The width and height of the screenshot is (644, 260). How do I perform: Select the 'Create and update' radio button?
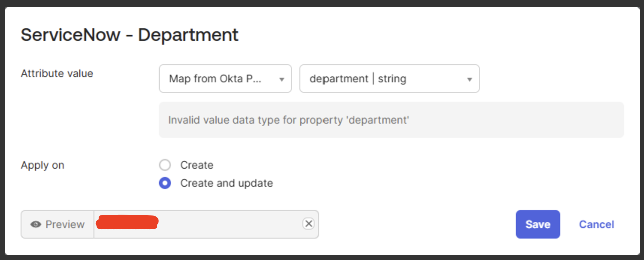coord(165,183)
